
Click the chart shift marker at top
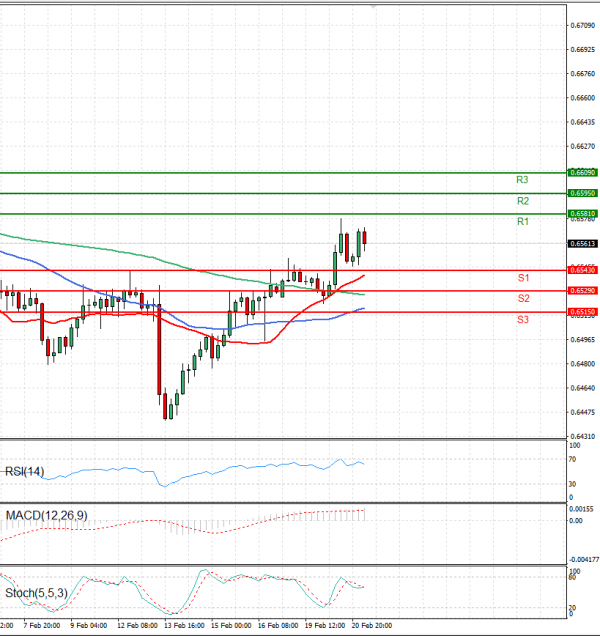(373, 6)
